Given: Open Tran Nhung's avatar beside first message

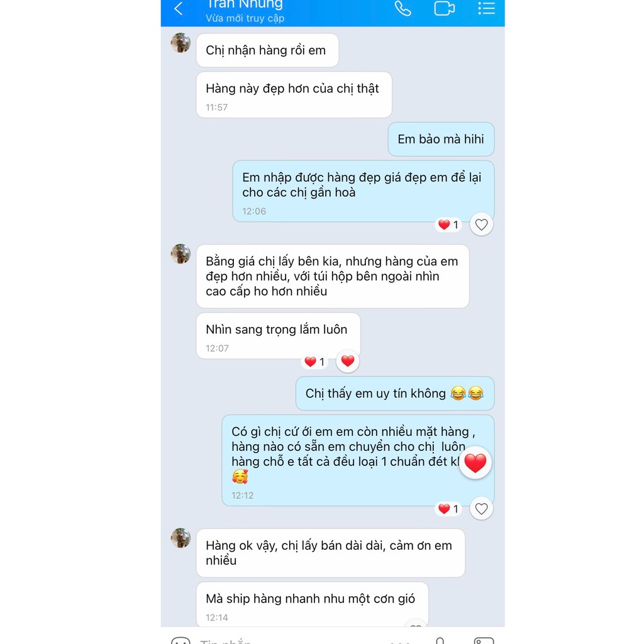Looking at the screenshot, I should (x=180, y=43).
